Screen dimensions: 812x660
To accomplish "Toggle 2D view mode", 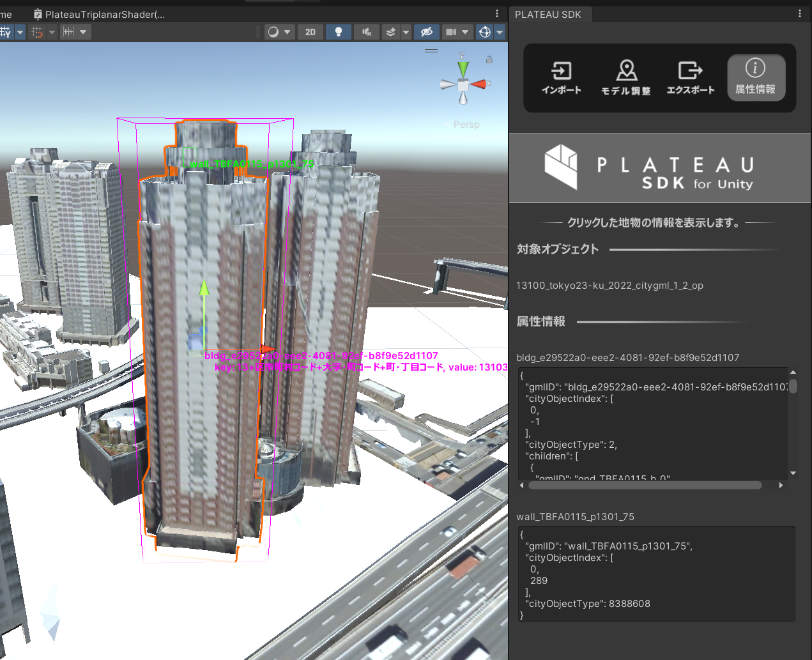I will point(310,31).
